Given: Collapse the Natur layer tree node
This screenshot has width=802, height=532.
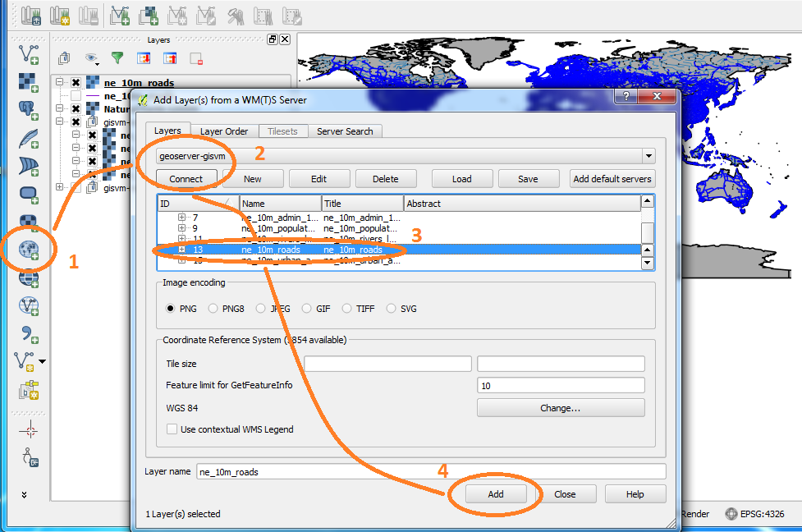Looking at the screenshot, I should tap(60, 108).
